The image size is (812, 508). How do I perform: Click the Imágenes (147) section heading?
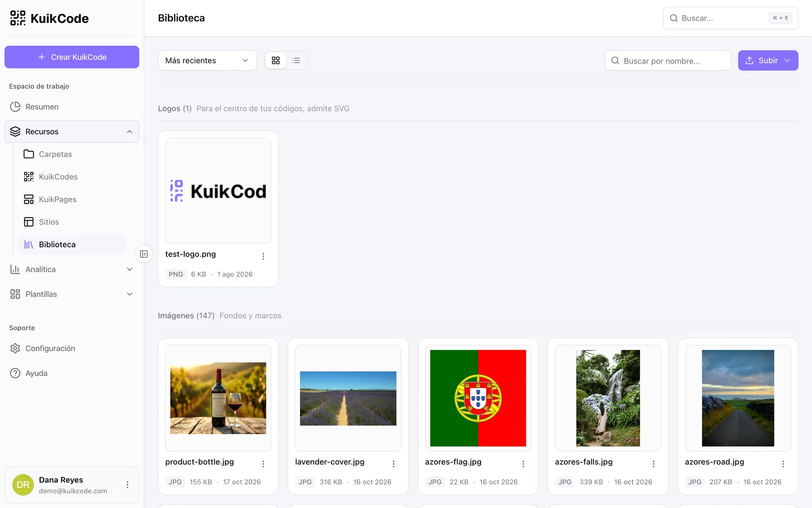[x=186, y=315]
